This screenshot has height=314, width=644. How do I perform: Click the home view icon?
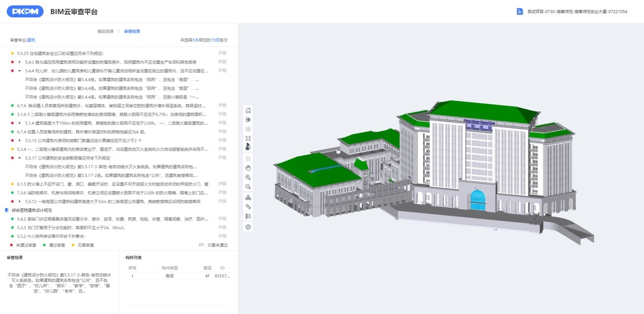(248, 110)
